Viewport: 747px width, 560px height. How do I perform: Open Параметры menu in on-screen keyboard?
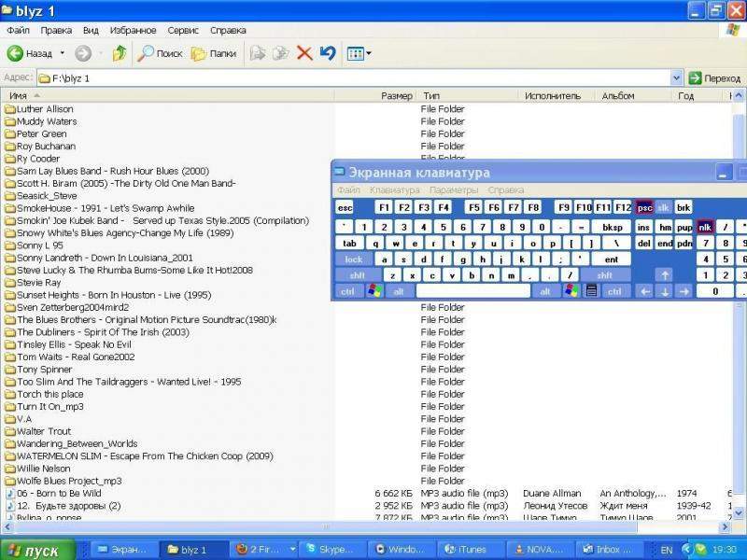point(454,190)
